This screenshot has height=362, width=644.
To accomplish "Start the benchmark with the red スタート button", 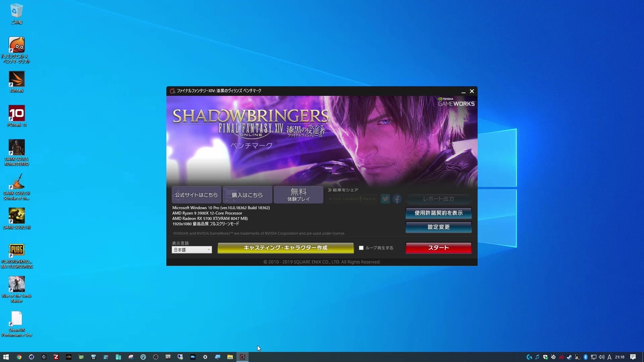I will tap(438, 248).
